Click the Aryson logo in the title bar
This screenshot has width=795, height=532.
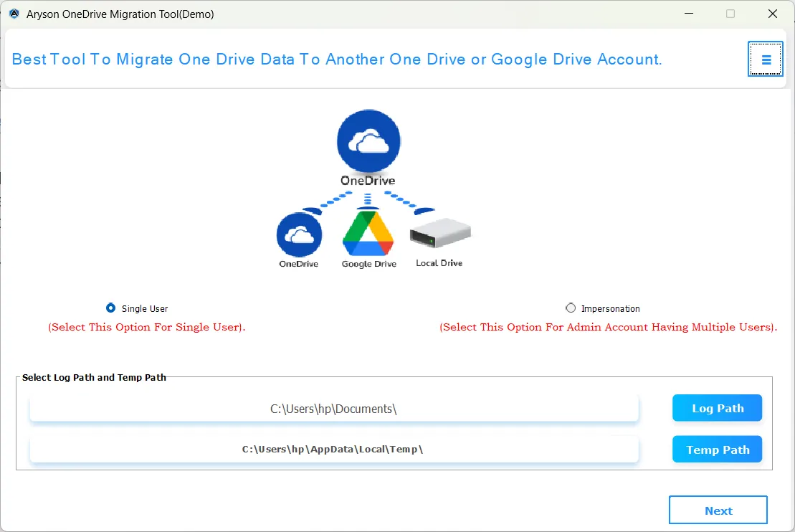pos(14,14)
